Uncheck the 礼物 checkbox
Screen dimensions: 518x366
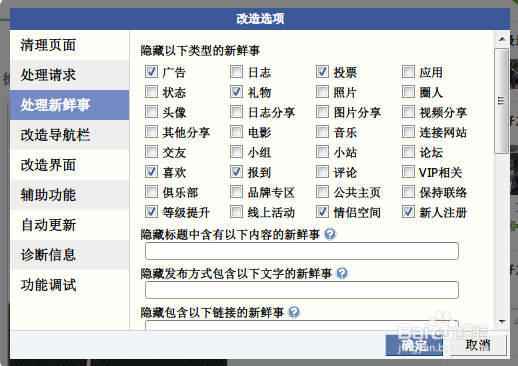236,92
